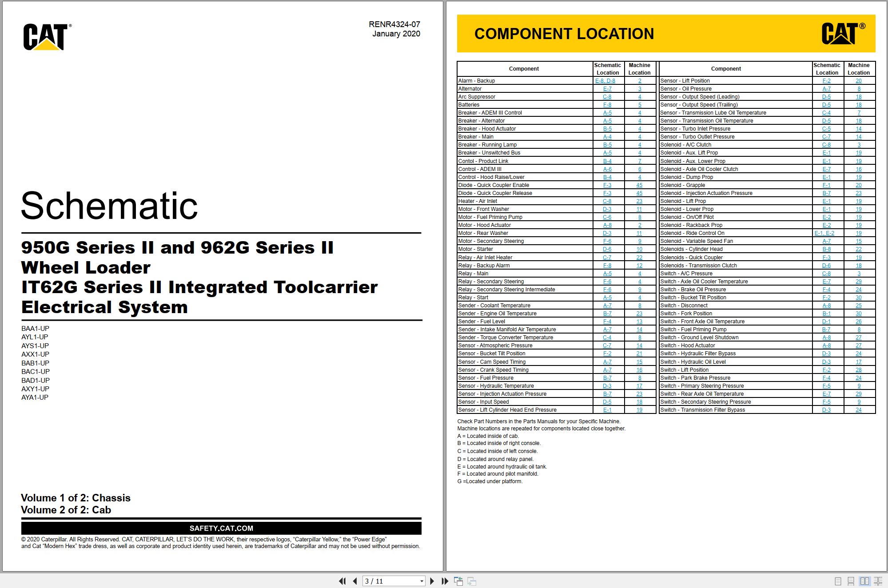Open Sensor - Bucket Tilt Position machine location 21

[639, 354]
